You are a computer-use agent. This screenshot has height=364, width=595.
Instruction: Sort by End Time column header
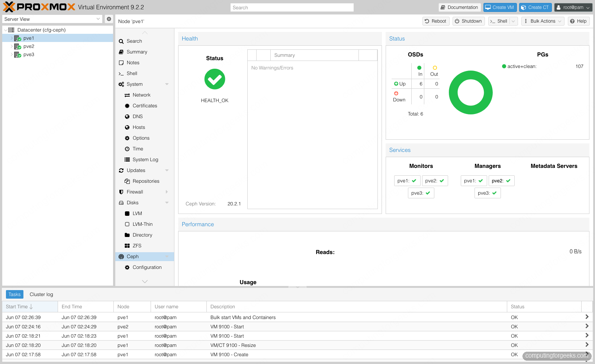[86, 307]
